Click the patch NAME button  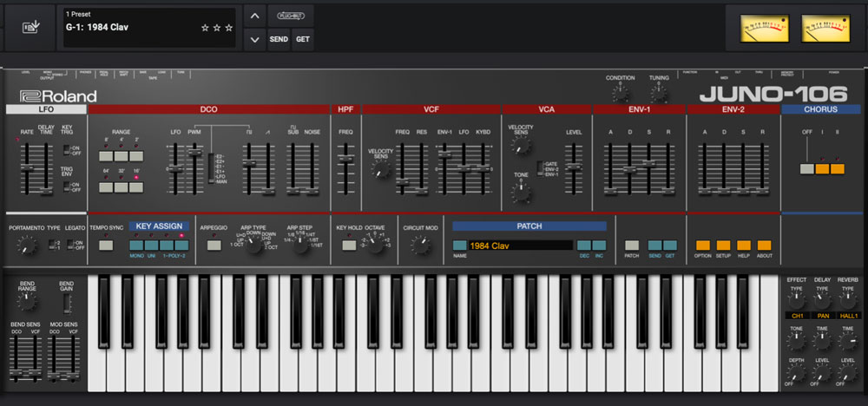point(459,246)
